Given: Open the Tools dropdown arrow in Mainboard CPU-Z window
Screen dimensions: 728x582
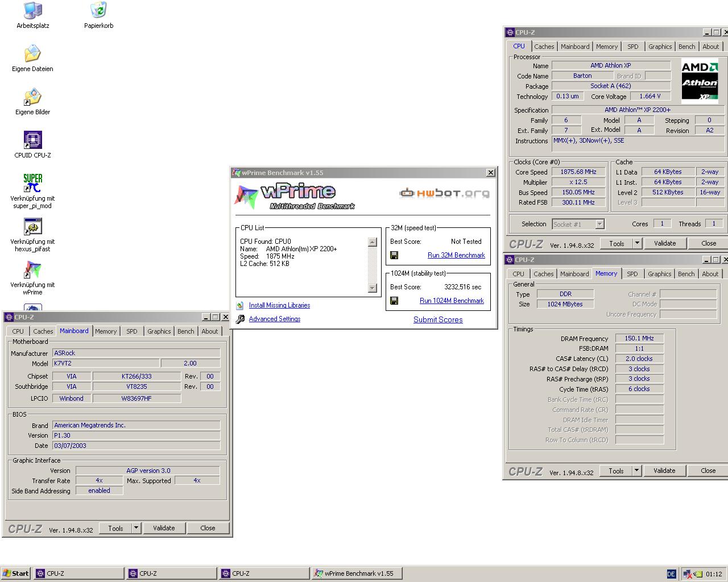Looking at the screenshot, I should pyautogui.click(x=136, y=528).
